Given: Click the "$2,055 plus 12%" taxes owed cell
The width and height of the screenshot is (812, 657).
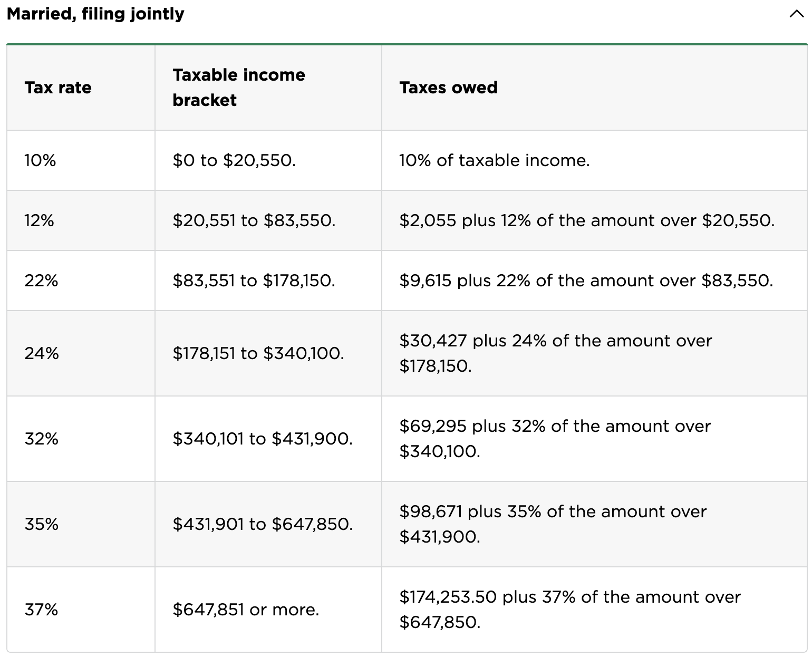Looking at the screenshot, I should point(586,220).
